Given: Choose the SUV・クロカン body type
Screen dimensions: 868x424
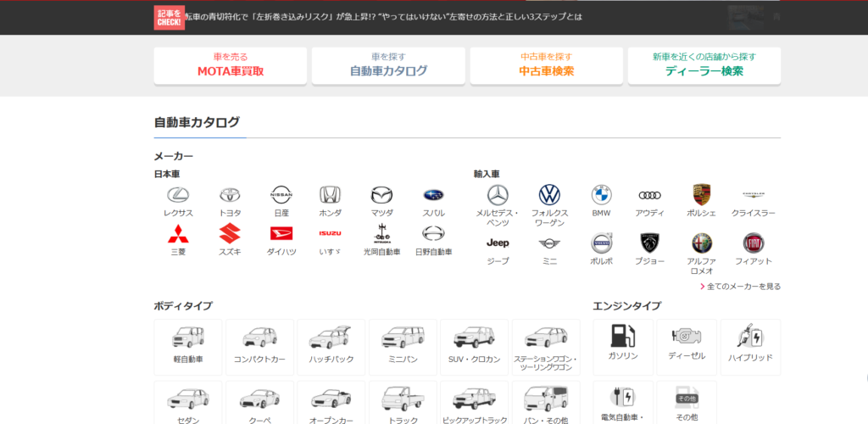Looking at the screenshot, I should [x=474, y=347].
